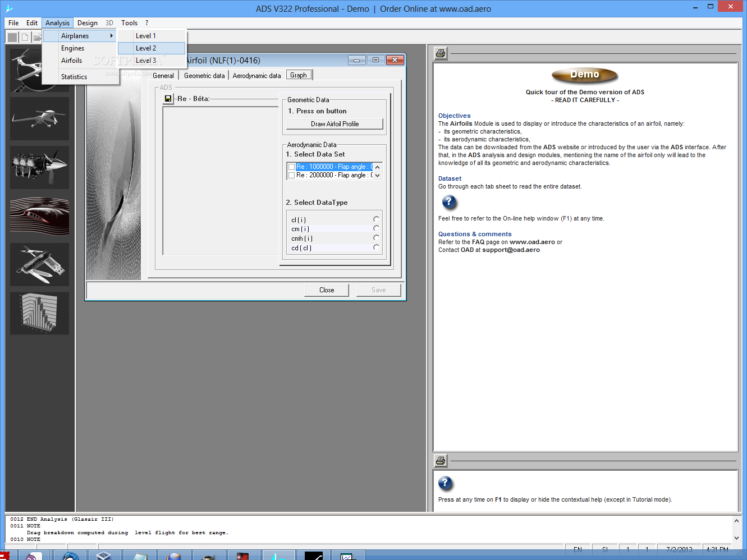Select the cm ( i ) data type radio

pyautogui.click(x=376, y=228)
